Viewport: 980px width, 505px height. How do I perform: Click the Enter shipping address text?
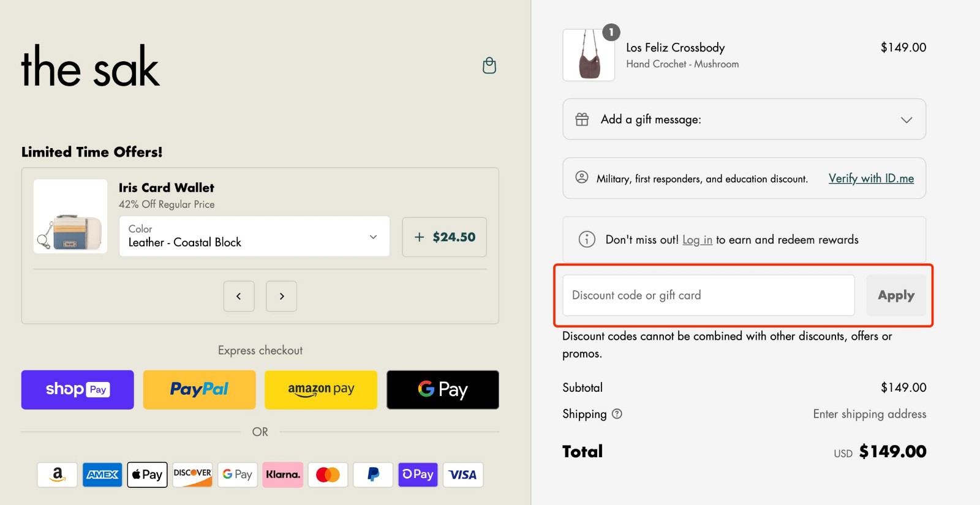(870, 414)
